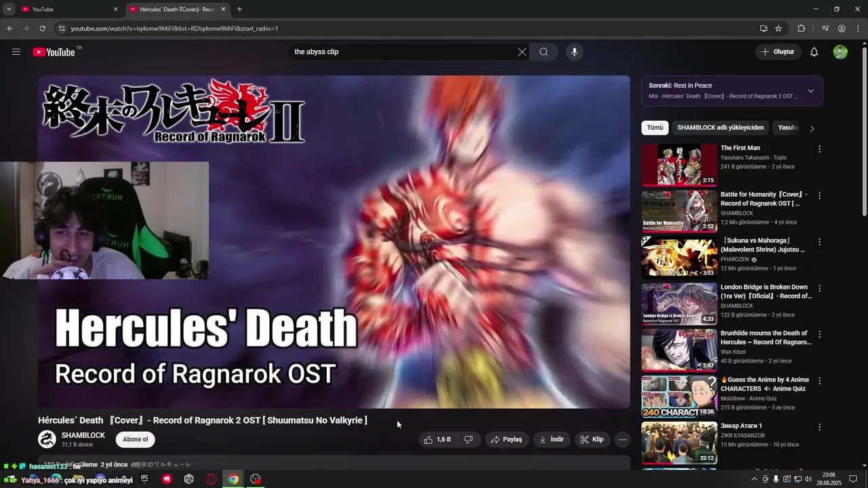
Task: Click the magnifier search button
Action: click(544, 52)
